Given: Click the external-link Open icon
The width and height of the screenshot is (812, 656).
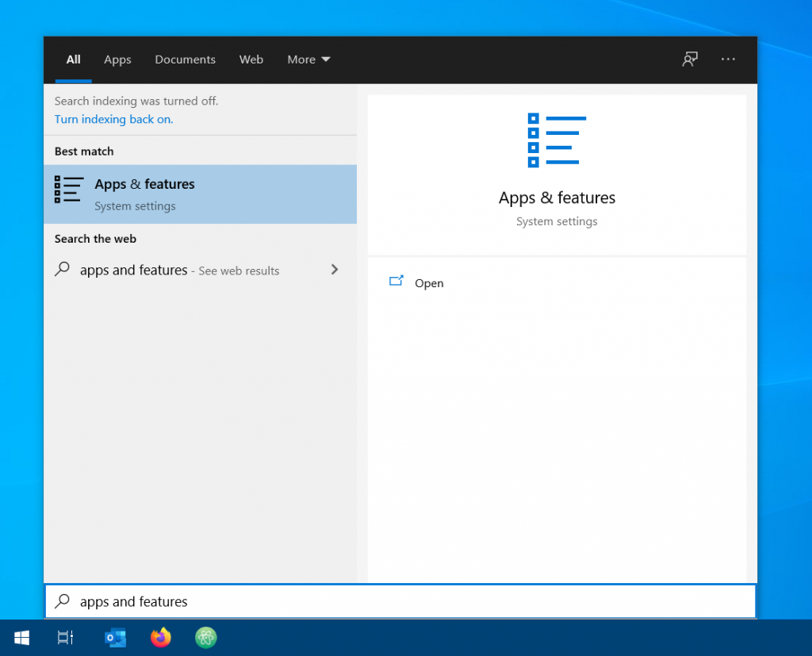Looking at the screenshot, I should click(x=396, y=282).
